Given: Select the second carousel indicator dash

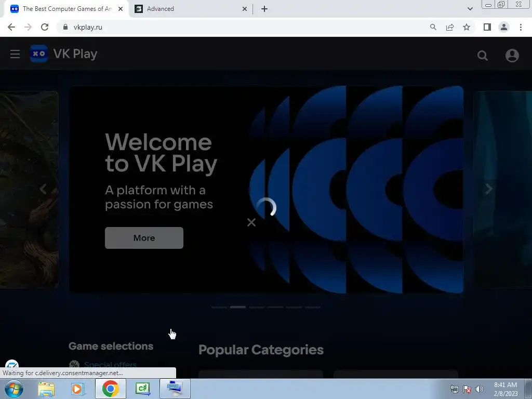Looking at the screenshot, I should 238,307.
